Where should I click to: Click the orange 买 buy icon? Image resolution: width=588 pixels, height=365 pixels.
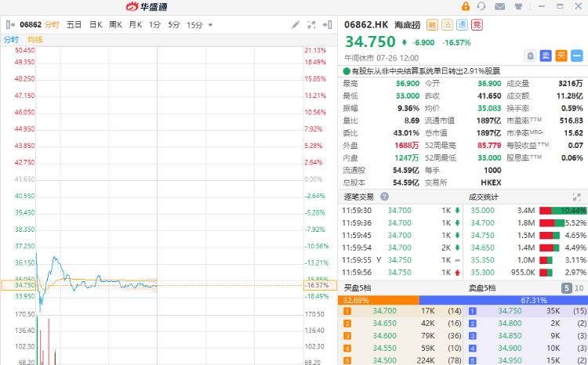point(561,56)
